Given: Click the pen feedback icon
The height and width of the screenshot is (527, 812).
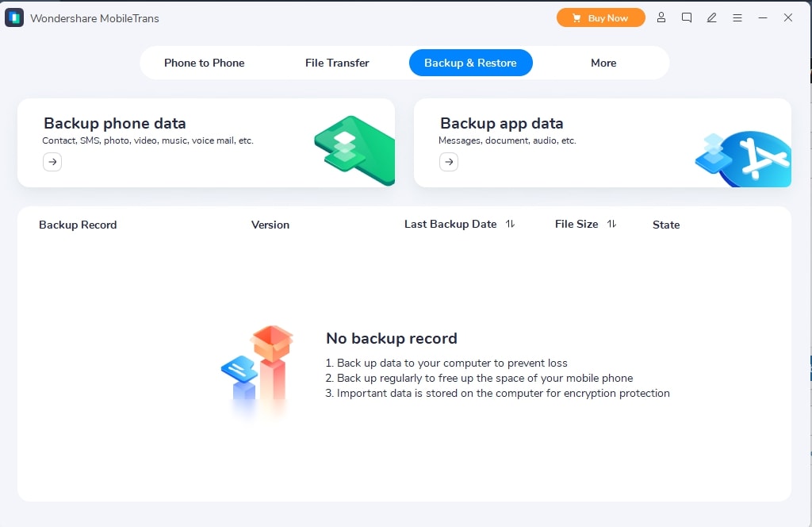Looking at the screenshot, I should click(x=712, y=17).
